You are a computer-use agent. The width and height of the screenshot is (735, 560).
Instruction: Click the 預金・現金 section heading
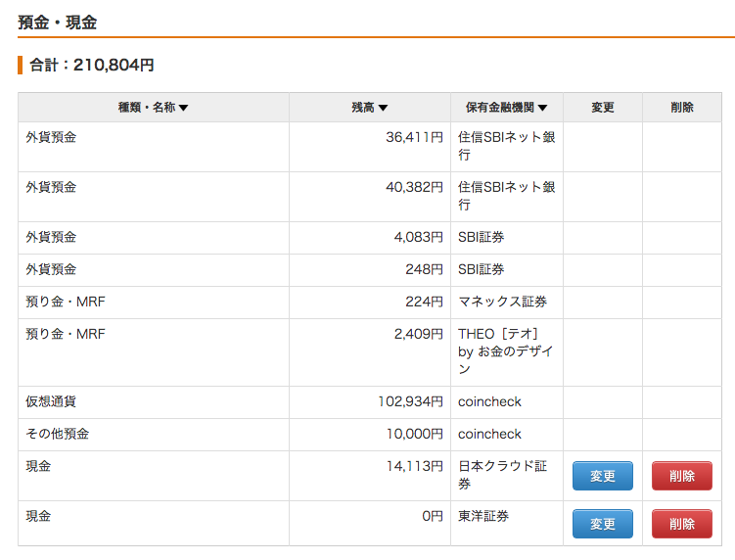tap(57, 23)
